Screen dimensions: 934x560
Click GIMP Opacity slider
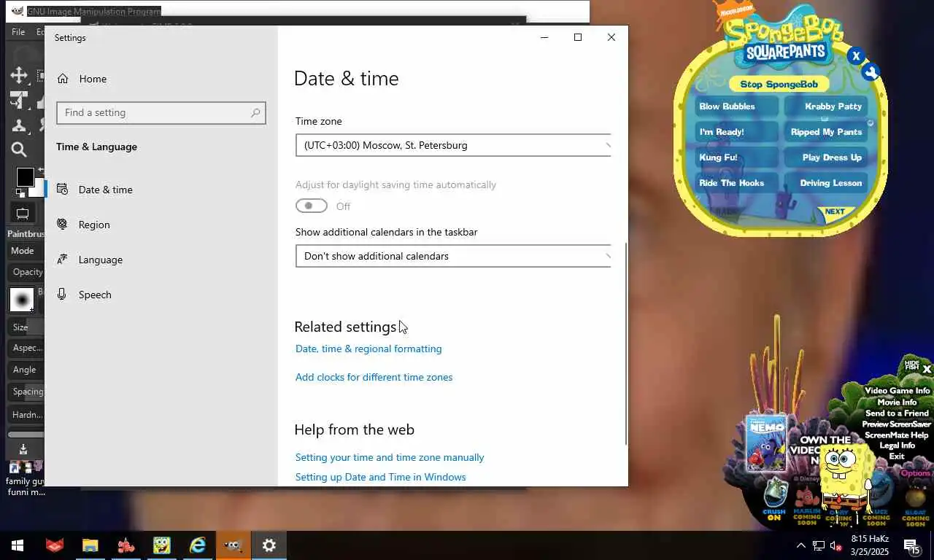pos(26,272)
